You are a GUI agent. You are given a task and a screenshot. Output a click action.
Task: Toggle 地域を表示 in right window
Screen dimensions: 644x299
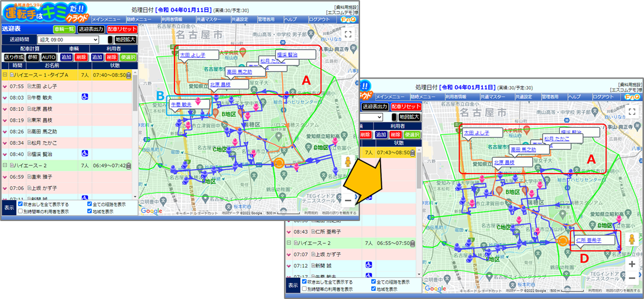[374, 289]
